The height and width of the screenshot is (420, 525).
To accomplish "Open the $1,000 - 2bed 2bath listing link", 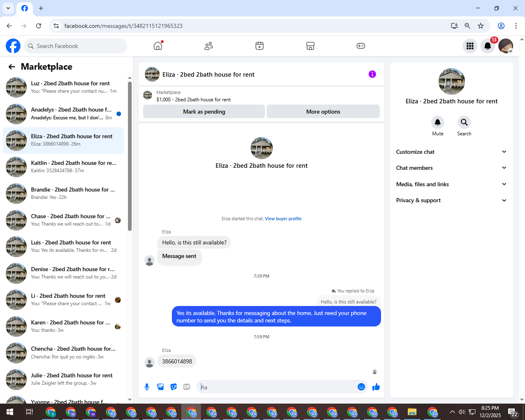I will coord(194,100).
